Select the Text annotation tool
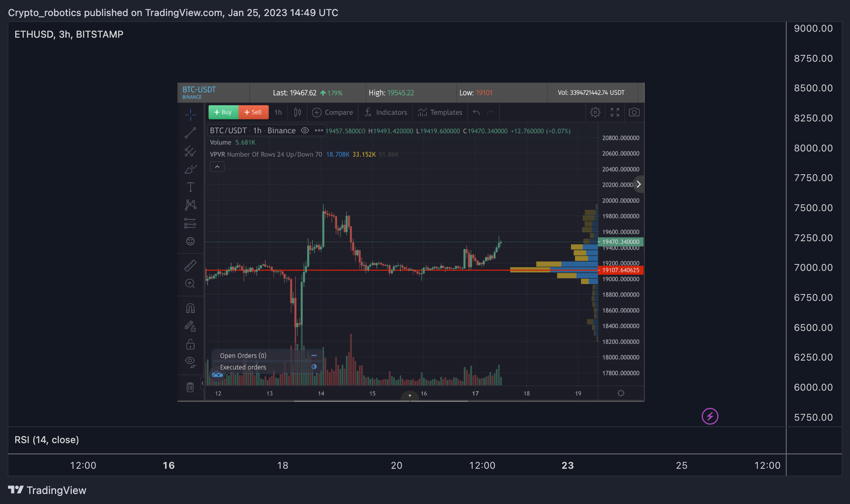The image size is (850, 504). (x=190, y=187)
